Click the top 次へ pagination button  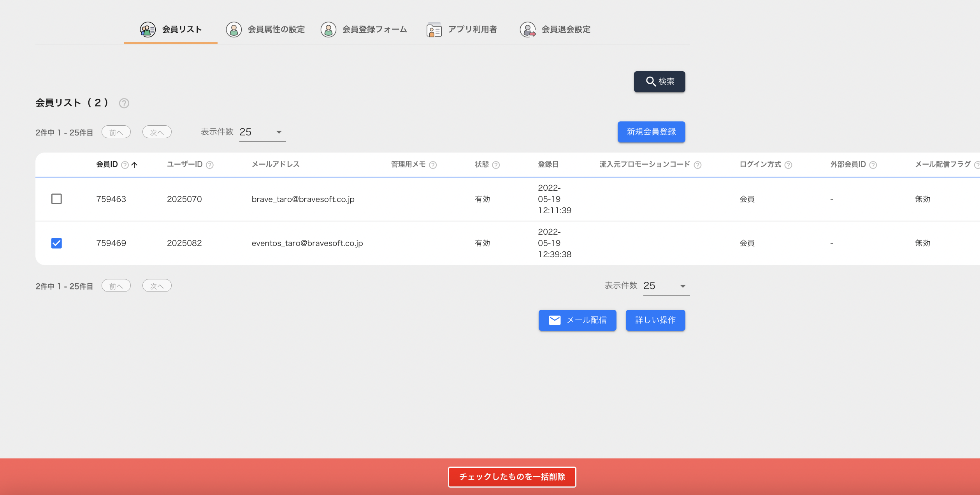point(157,132)
